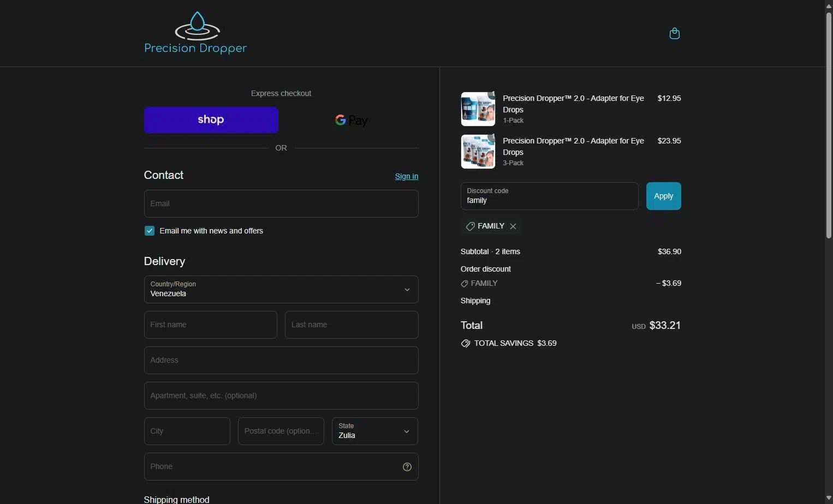Image resolution: width=833 pixels, height=504 pixels.
Task: Focus the Apartment, suite field
Action: click(281, 396)
